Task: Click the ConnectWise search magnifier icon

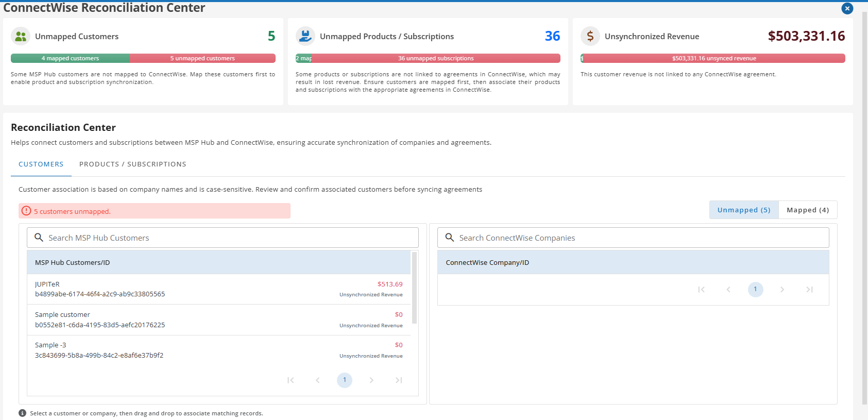Action: [450, 238]
